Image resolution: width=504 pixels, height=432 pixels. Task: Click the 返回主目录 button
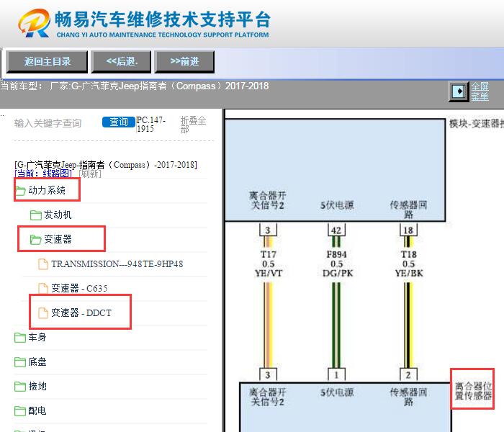tap(47, 61)
